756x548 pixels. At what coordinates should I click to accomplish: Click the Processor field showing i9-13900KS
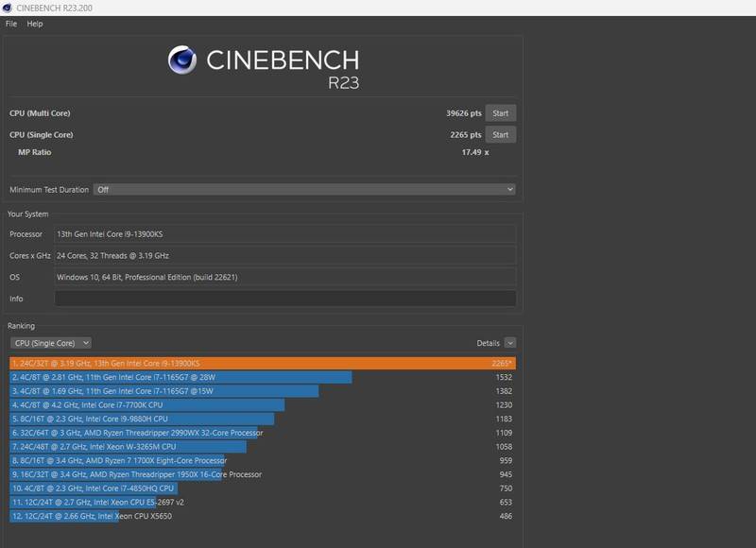pos(285,234)
